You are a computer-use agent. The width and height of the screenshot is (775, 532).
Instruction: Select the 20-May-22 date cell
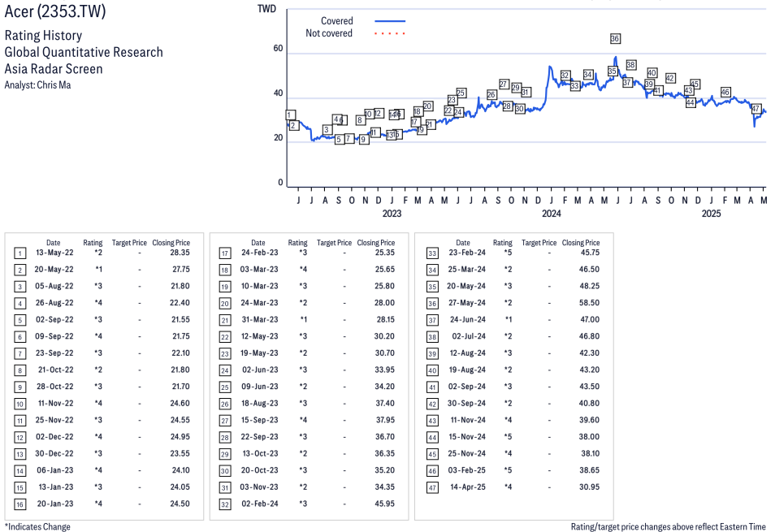54,269
